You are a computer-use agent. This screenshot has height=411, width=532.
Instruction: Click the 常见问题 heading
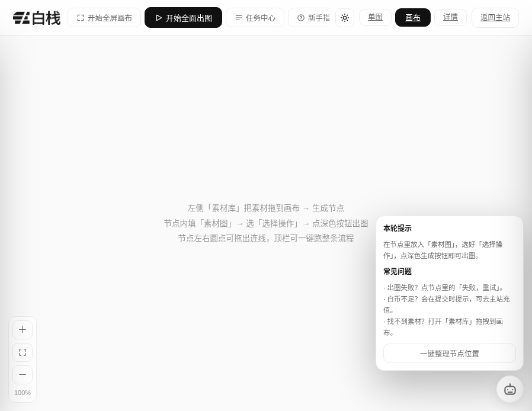click(398, 271)
